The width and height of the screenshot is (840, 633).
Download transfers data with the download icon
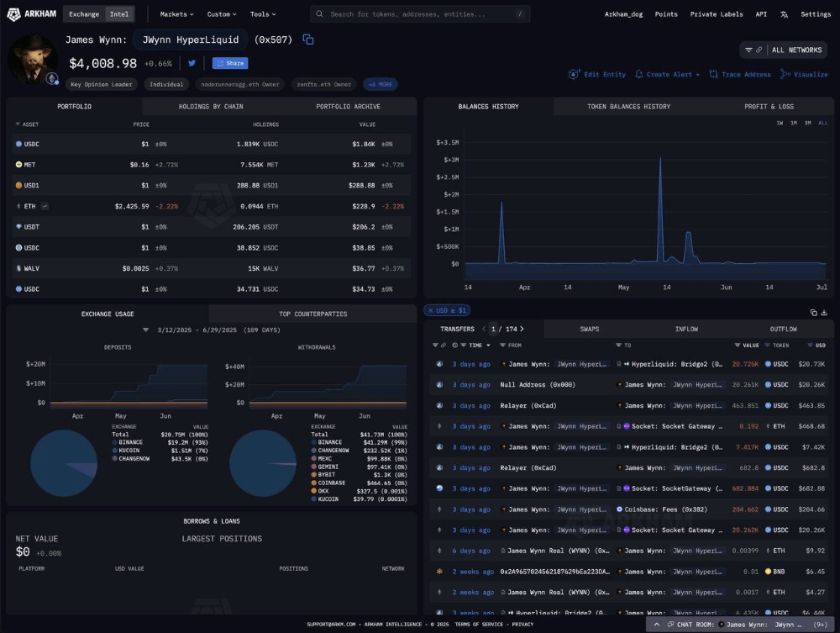pos(824,313)
